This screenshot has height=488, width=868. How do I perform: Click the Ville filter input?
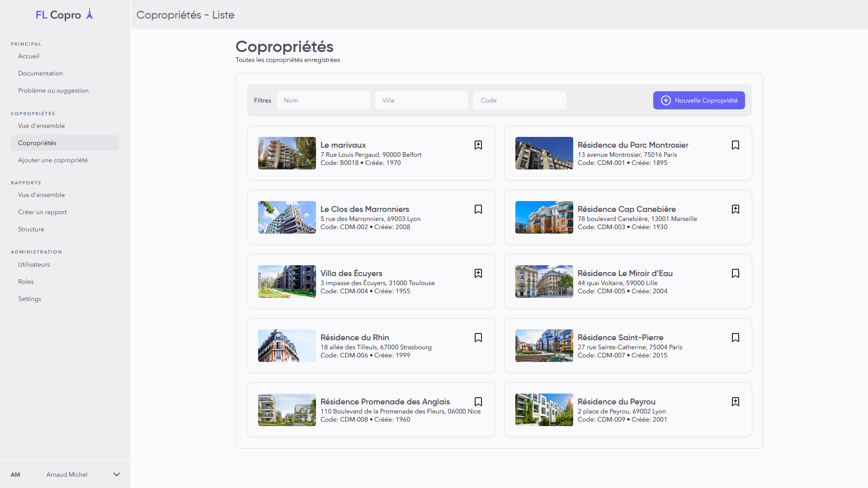(x=421, y=100)
